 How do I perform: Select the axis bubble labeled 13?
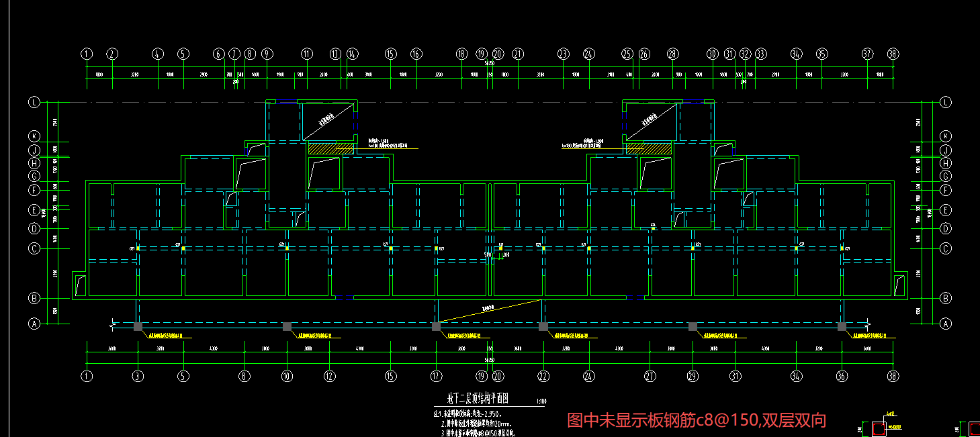pos(336,54)
